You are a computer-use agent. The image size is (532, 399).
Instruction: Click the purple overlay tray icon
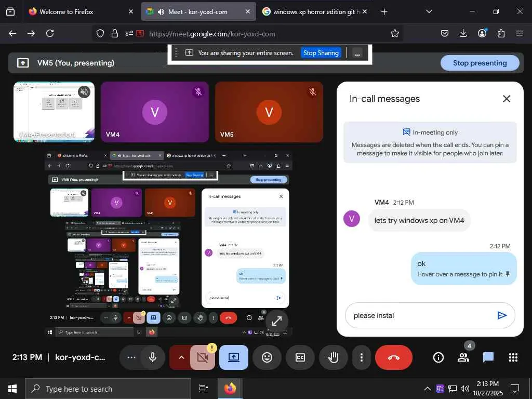pyautogui.click(x=440, y=389)
